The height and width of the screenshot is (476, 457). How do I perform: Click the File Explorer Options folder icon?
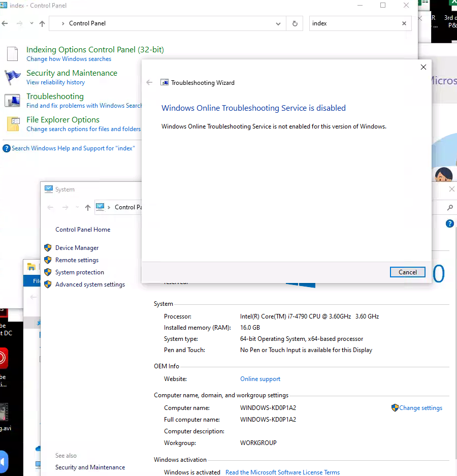click(13, 124)
